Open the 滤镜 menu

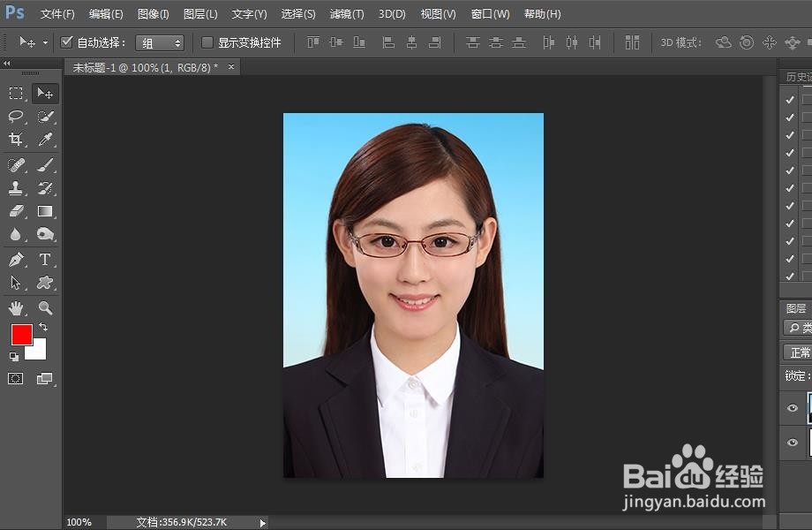point(345,14)
